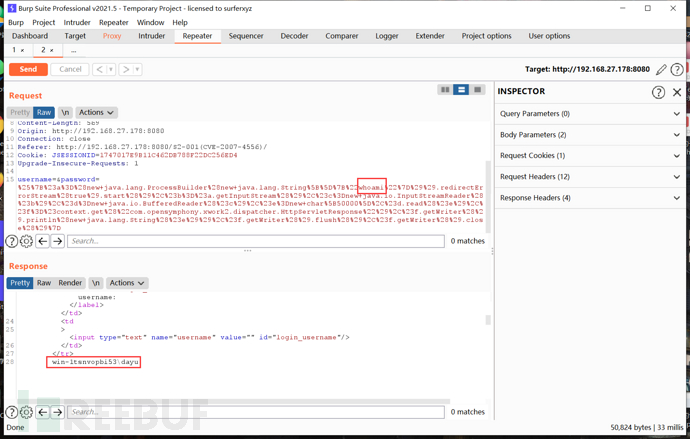
Task: Close the Inspector panel
Action: click(677, 92)
